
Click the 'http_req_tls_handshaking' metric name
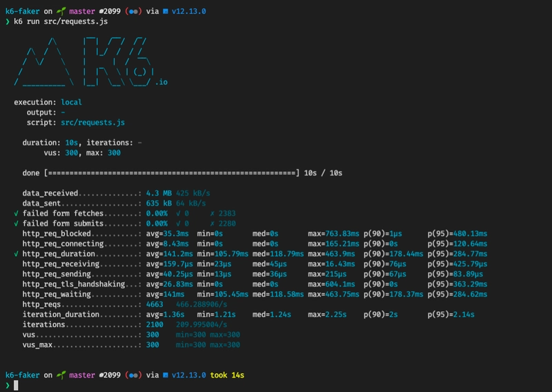click(74, 284)
